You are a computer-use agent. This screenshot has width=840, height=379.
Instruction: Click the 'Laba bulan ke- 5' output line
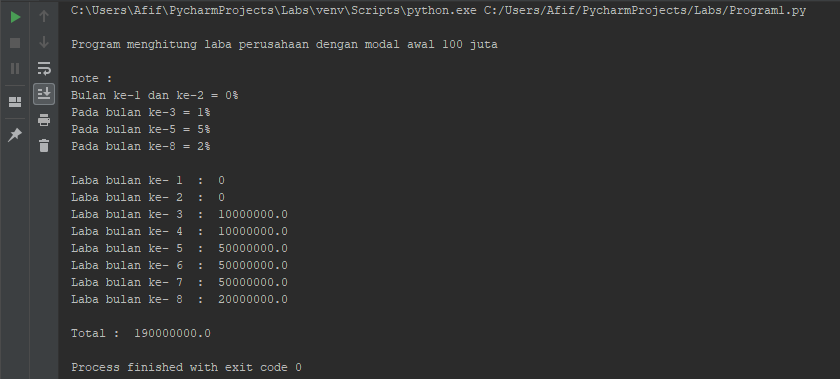pos(179,249)
